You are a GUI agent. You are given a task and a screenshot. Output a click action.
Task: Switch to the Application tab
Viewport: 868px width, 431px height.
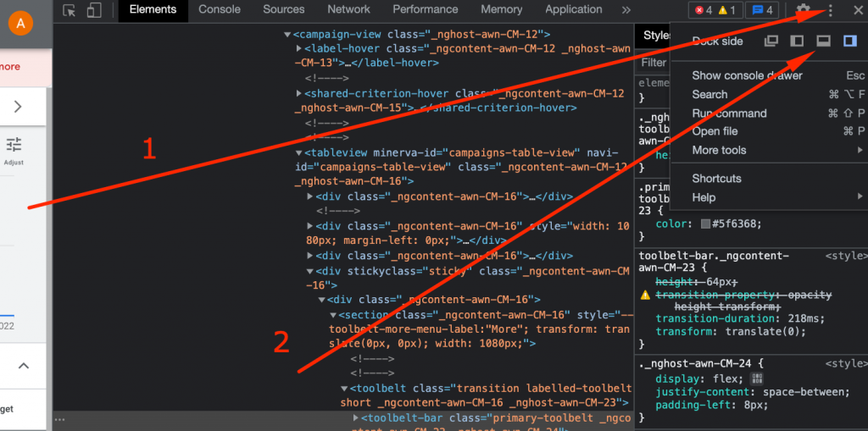tap(574, 10)
